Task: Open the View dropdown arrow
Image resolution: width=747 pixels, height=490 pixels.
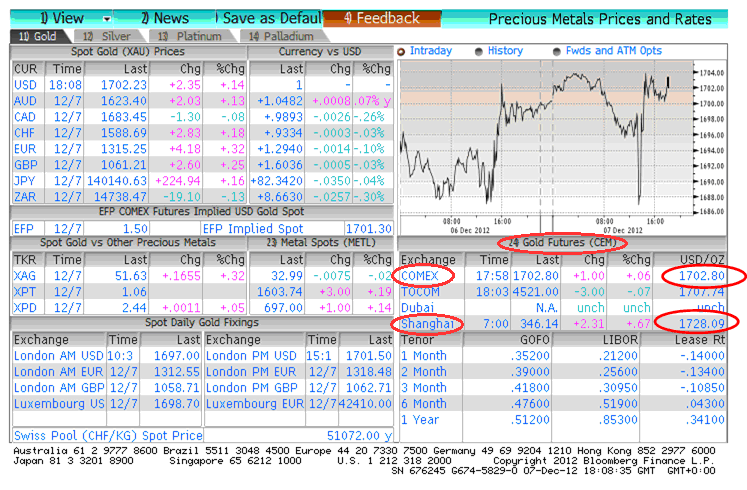Action: pos(107,19)
